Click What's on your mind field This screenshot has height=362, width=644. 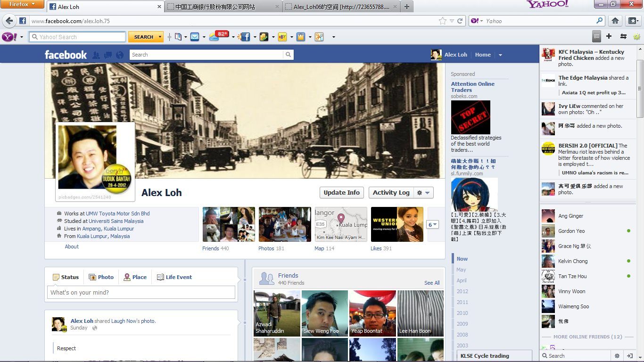(141, 292)
